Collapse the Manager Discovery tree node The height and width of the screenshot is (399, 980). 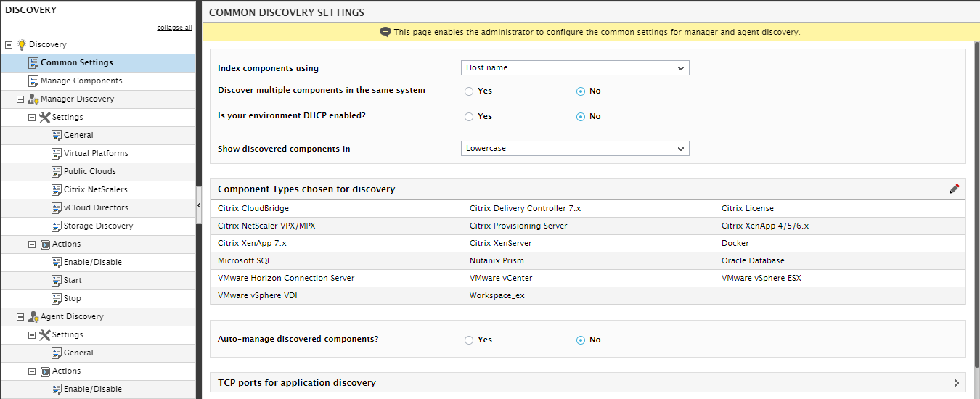(x=20, y=99)
